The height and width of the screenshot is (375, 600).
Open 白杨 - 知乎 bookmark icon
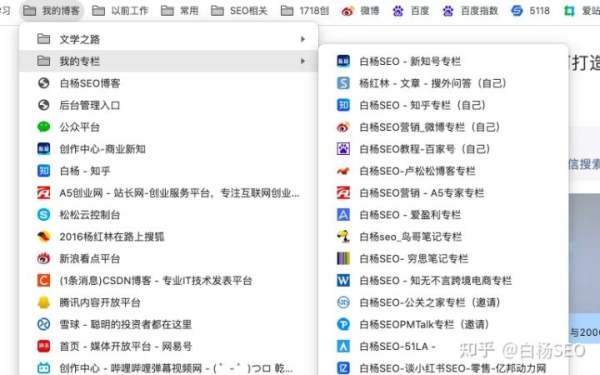44,171
